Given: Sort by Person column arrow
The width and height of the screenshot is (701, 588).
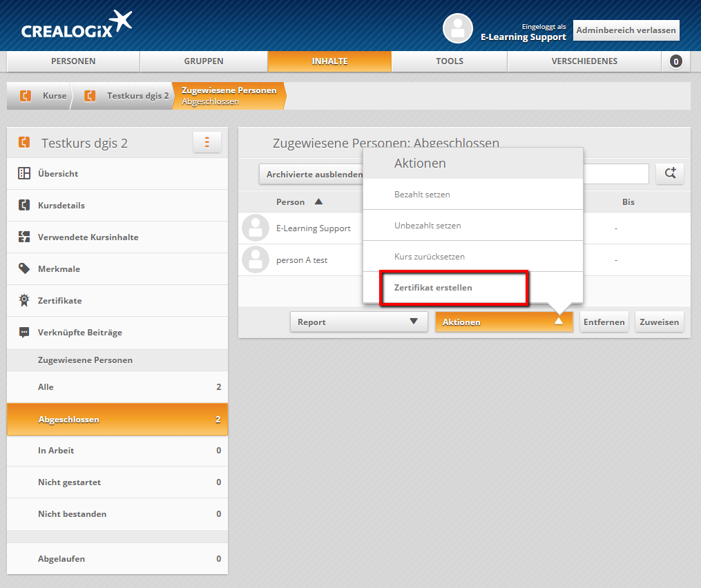Looking at the screenshot, I should 318,202.
